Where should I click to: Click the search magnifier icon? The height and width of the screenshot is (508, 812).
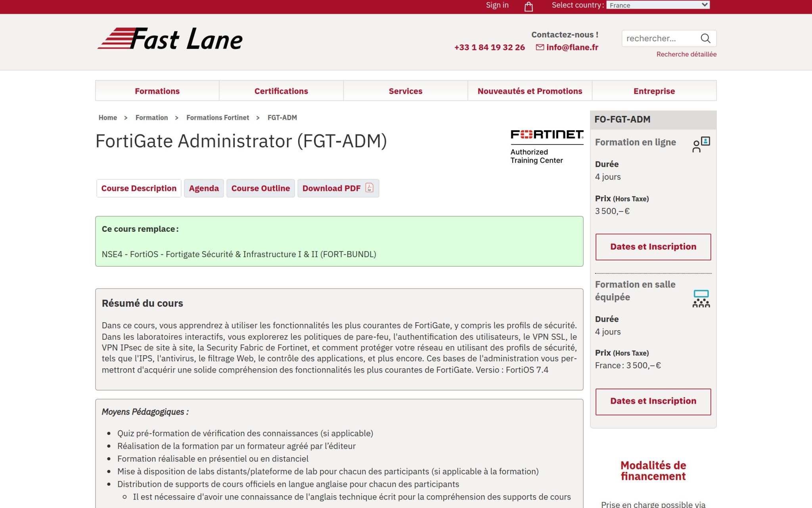(705, 38)
